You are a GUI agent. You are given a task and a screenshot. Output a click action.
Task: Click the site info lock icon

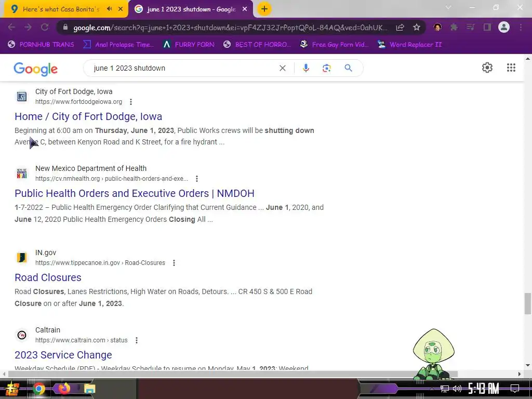click(65, 28)
